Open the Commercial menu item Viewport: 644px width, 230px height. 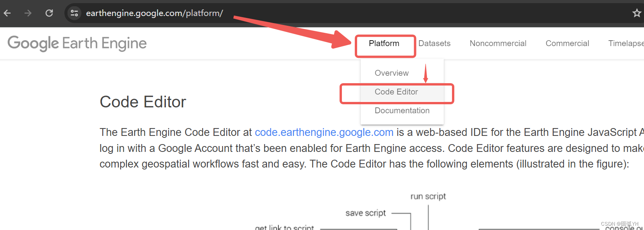click(x=567, y=43)
